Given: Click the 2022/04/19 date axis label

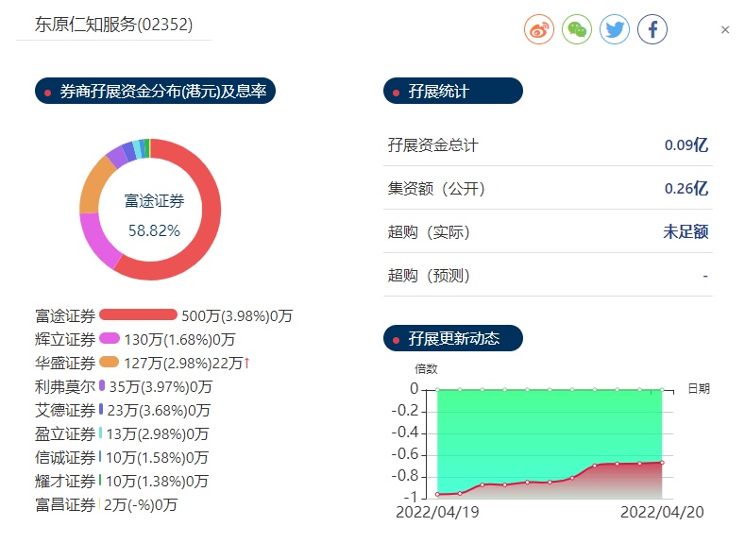Looking at the screenshot, I should (437, 512).
